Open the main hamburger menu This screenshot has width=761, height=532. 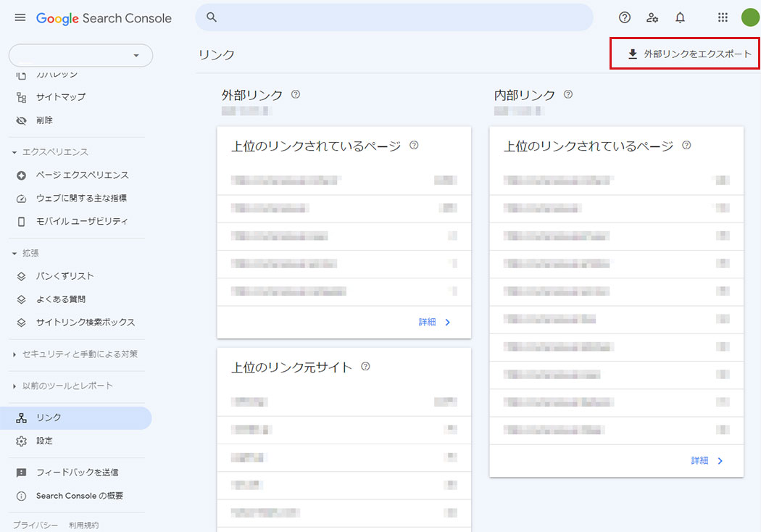[x=20, y=18]
